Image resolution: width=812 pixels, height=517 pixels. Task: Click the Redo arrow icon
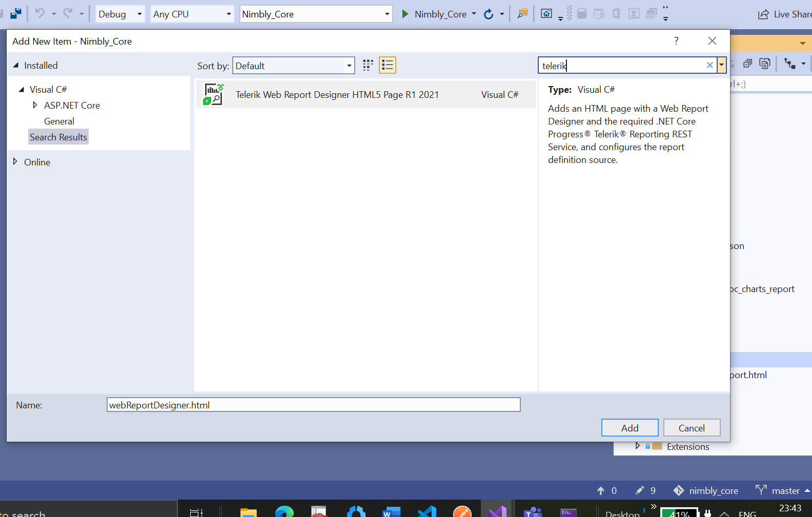(68, 13)
